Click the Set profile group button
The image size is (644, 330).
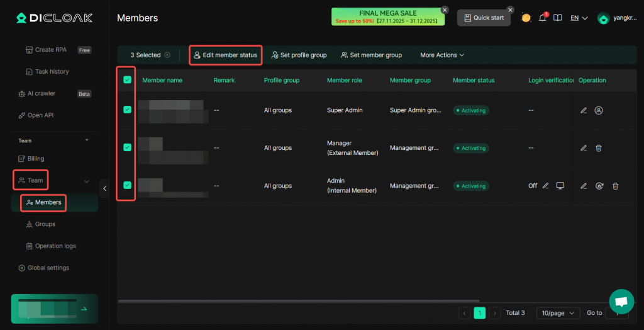click(x=299, y=55)
